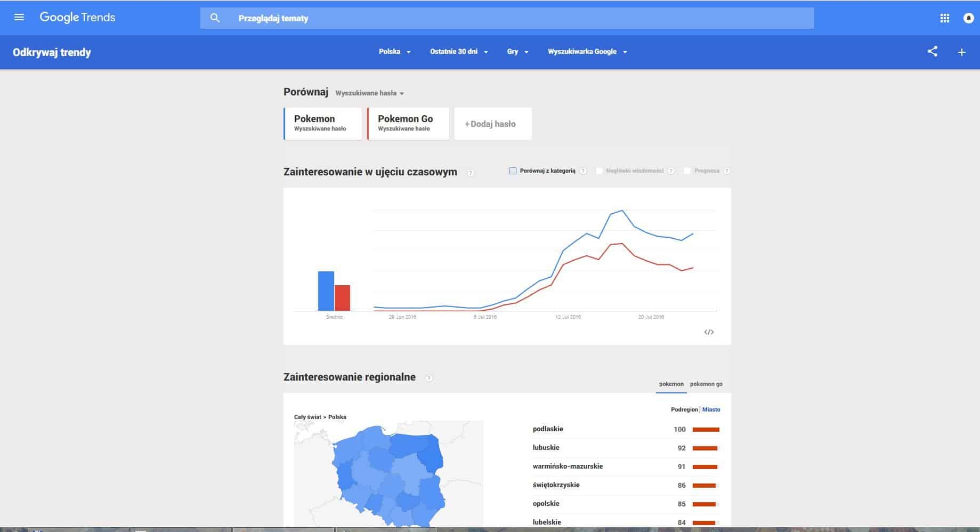Click the search magnifier icon
This screenshot has width=980, height=532.
pos(215,18)
